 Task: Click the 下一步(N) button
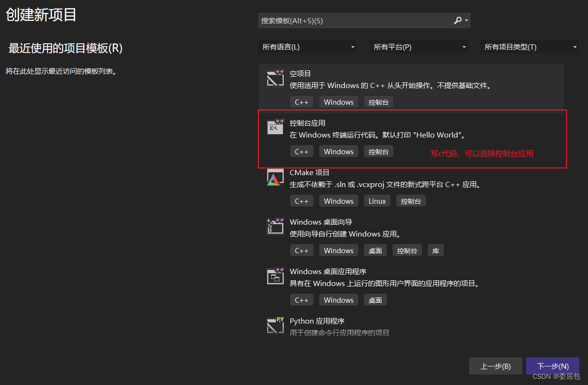pyautogui.click(x=552, y=366)
